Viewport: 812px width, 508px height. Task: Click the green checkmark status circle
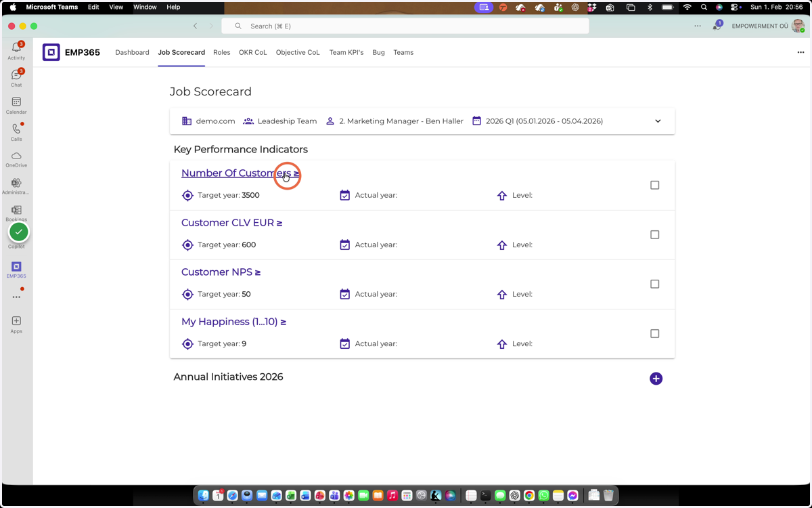click(19, 232)
